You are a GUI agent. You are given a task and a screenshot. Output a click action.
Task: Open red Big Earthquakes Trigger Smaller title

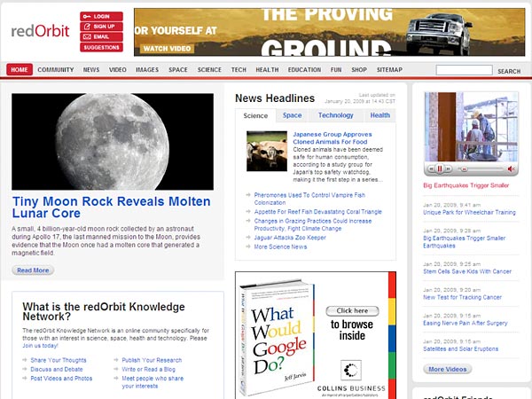(x=466, y=185)
